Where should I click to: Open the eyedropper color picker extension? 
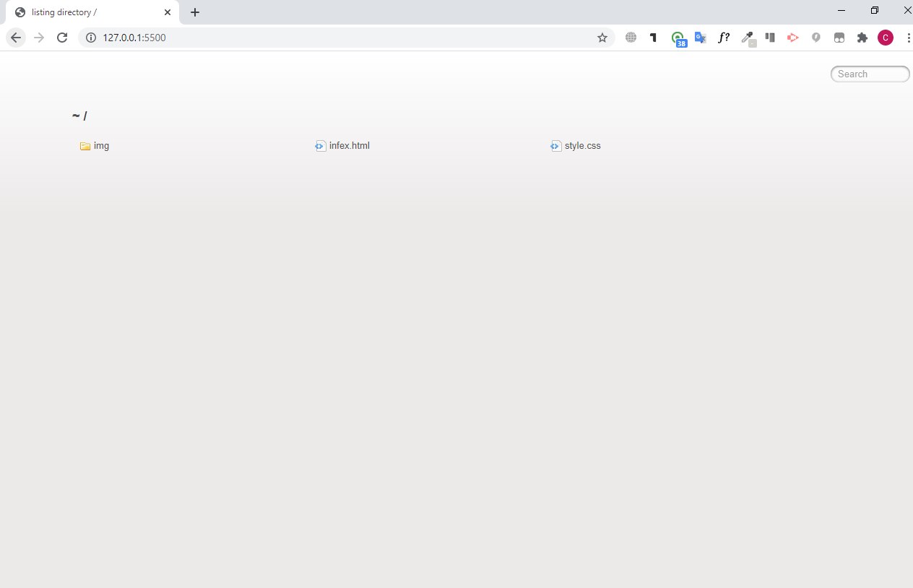pyautogui.click(x=748, y=38)
